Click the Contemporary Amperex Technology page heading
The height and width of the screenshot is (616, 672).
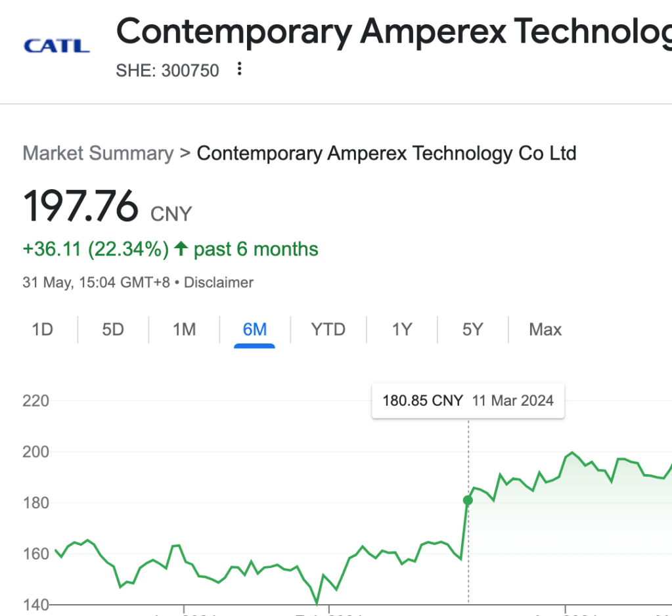tap(393, 31)
